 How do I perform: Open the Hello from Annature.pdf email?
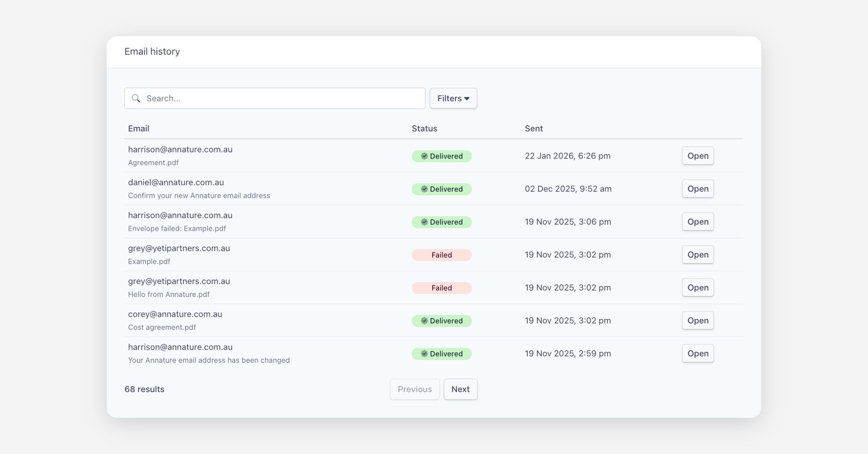click(698, 287)
